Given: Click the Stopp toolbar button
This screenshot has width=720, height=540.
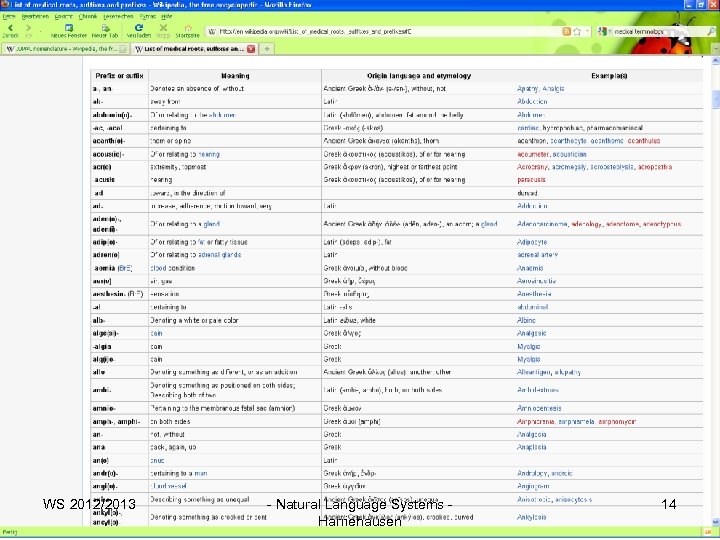Looking at the screenshot, I should pyautogui.click(x=163, y=31).
